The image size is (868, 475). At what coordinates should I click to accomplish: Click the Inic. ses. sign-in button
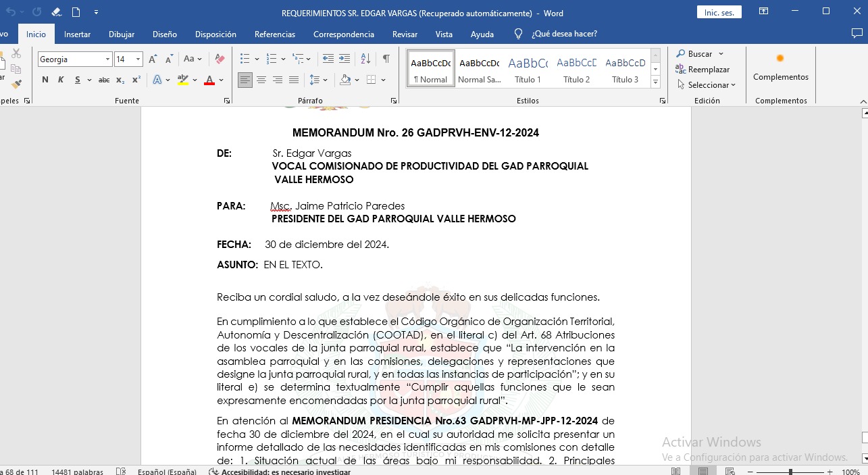[719, 13]
